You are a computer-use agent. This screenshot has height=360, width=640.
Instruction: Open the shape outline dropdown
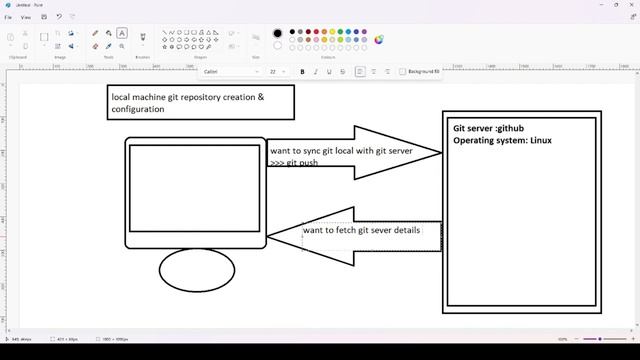coord(233,33)
